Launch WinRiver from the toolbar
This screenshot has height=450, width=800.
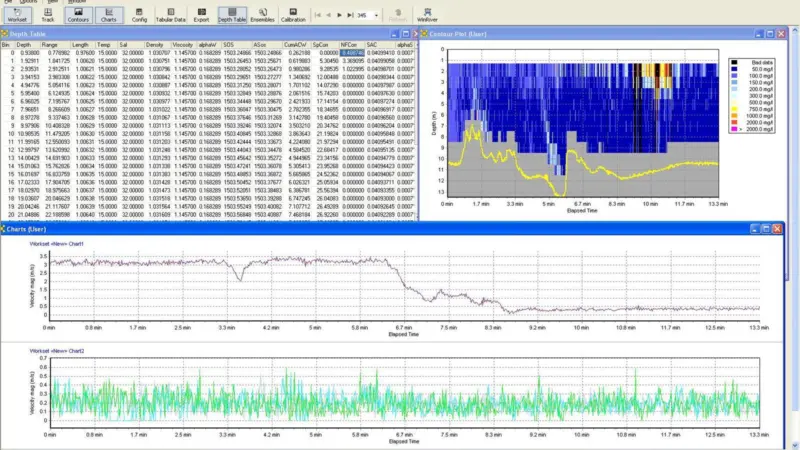(x=427, y=15)
